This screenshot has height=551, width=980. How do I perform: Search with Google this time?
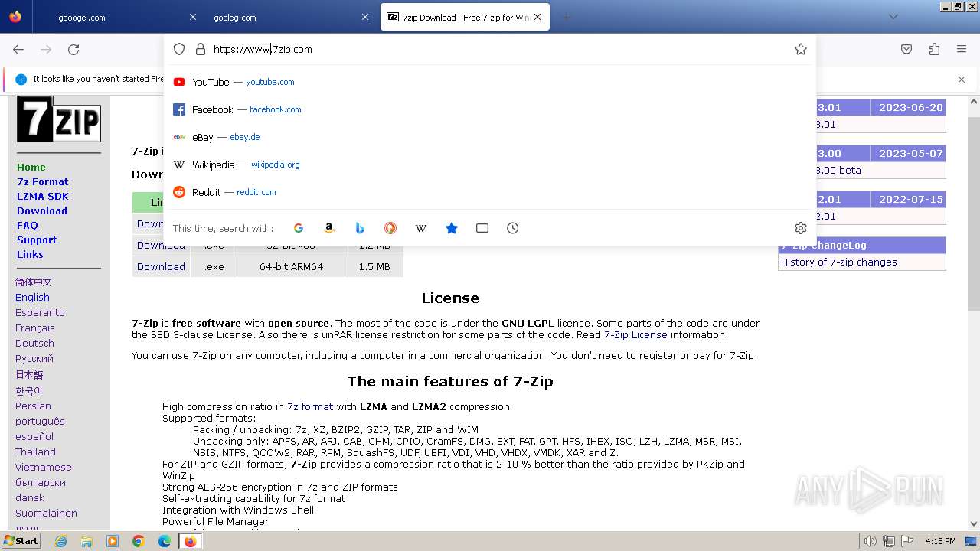pyautogui.click(x=299, y=228)
